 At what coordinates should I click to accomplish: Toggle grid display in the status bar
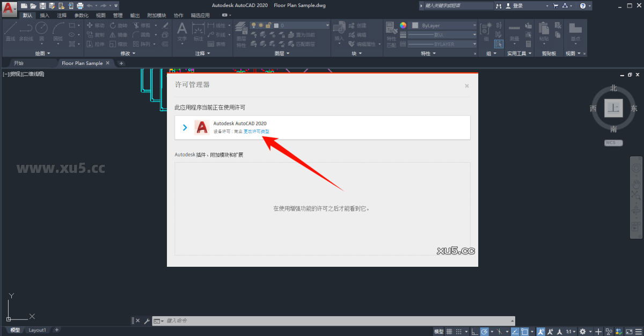pos(450,331)
